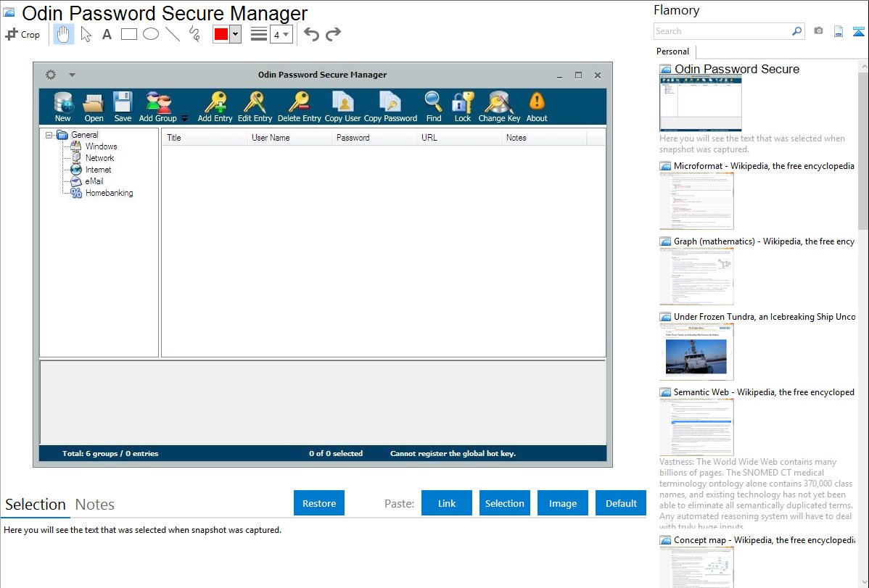
Task: Open the Semantic Web snapshot thumbnail
Action: [x=696, y=427]
